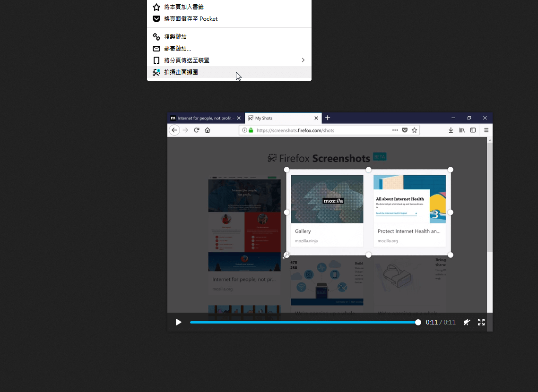538x392 pixels.
Task: Close the Internet for people tab
Action: 239,118
